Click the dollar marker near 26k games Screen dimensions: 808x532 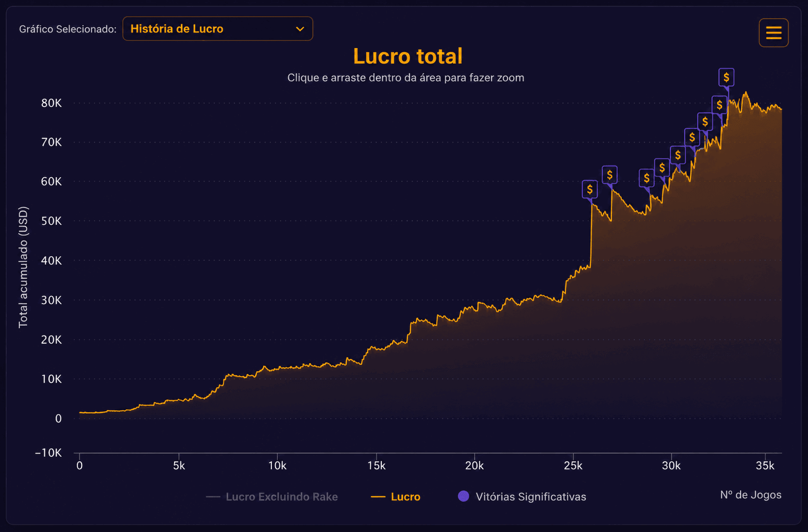(590, 190)
